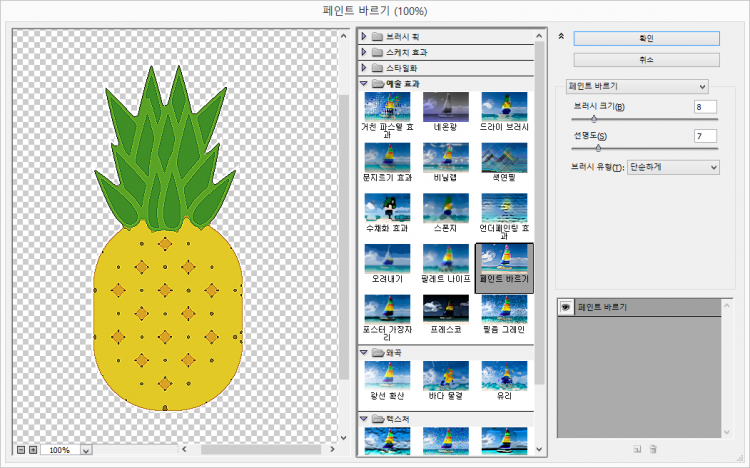Select the 비닐랩 filter thumbnail

tap(445, 157)
